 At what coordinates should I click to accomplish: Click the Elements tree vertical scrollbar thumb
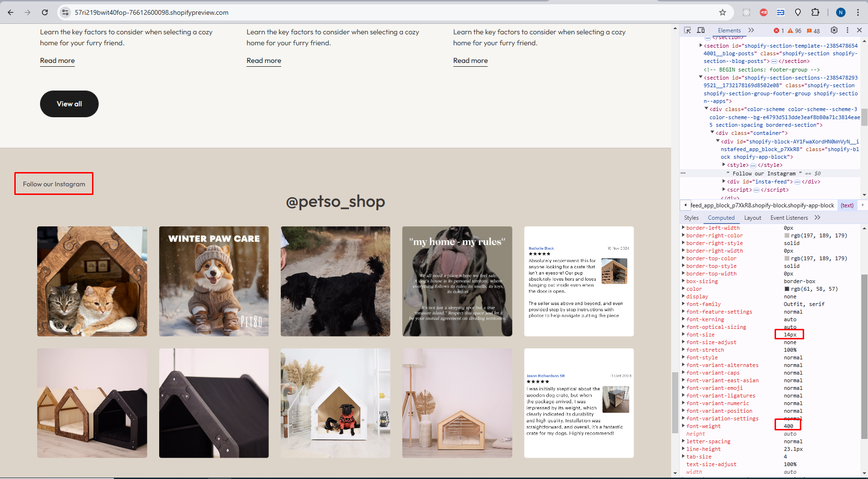(x=864, y=117)
